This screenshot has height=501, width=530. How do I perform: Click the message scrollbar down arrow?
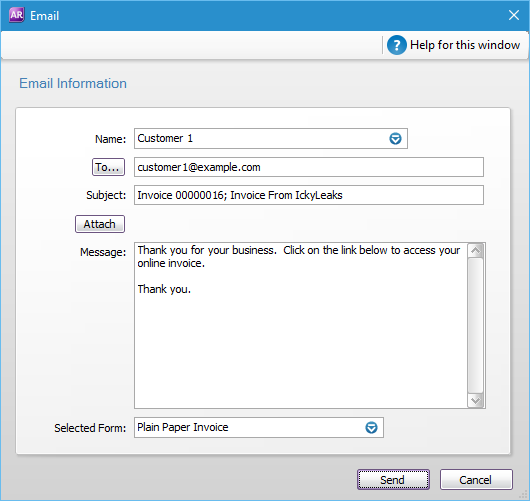[x=476, y=401]
